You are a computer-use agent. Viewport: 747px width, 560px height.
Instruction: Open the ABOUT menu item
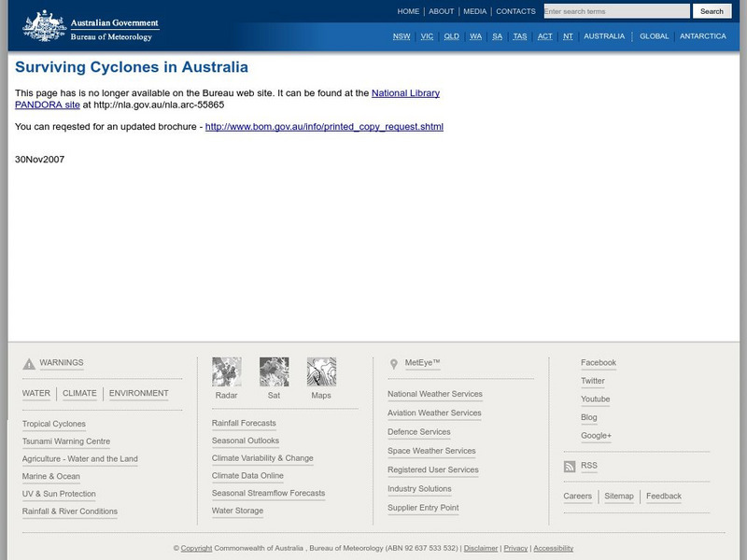441,11
